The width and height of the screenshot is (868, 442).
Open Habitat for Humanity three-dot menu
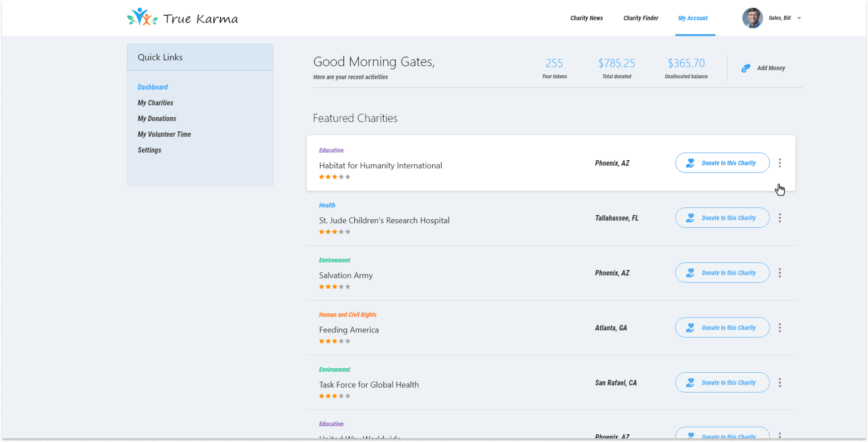[x=780, y=163]
